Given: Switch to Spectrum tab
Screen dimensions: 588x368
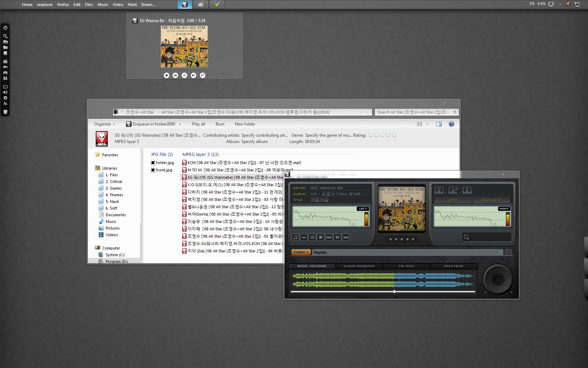Looking at the screenshot, I should (x=453, y=266).
